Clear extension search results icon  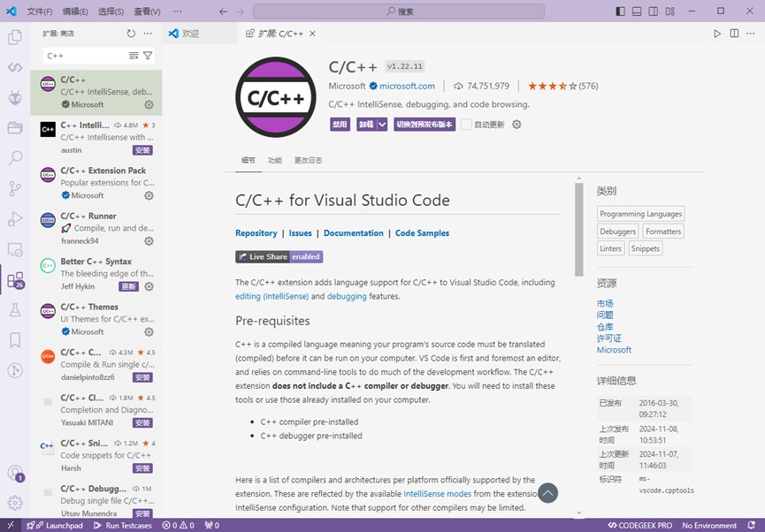coord(134,56)
